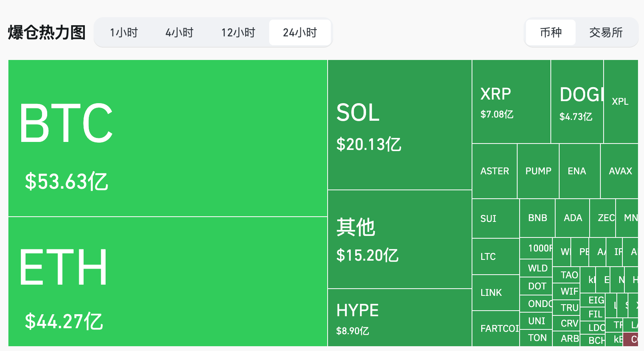Click the XPL heatmap cell

(620, 102)
